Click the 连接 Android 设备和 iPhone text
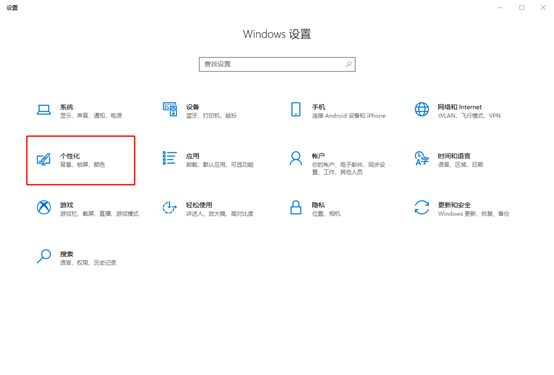This screenshot has height=375, width=554. coord(349,116)
